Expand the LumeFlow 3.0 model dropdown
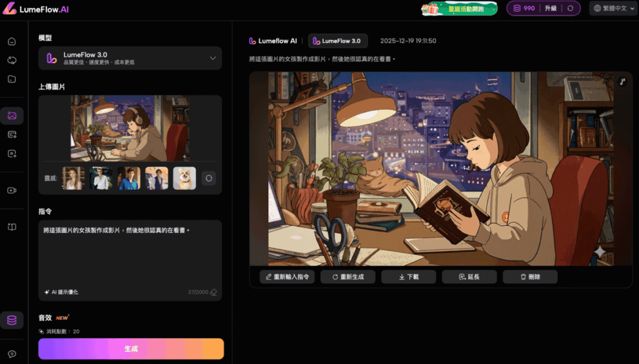639x364 pixels. pyautogui.click(x=212, y=58)
